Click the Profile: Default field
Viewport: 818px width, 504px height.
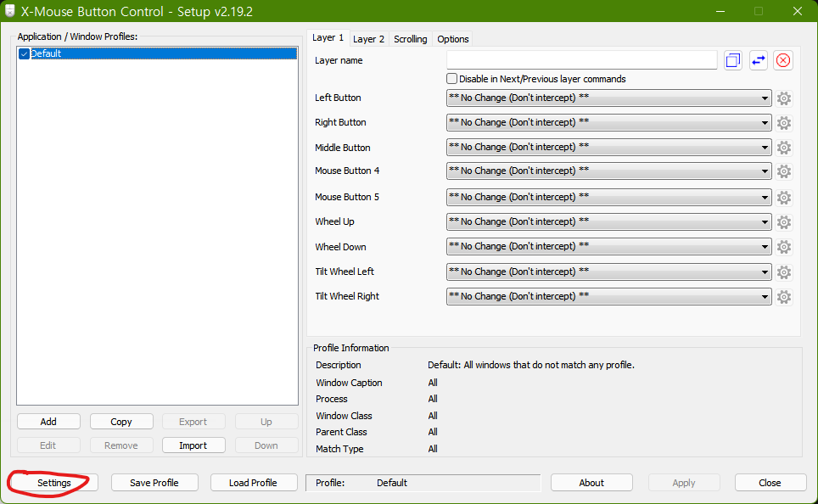tap(423, 483)
